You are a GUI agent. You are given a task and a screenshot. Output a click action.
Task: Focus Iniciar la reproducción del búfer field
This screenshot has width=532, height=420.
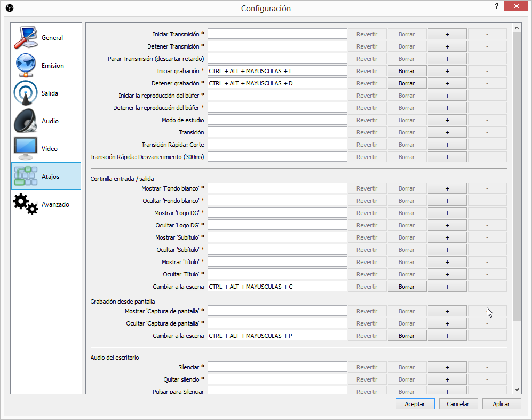277,95
